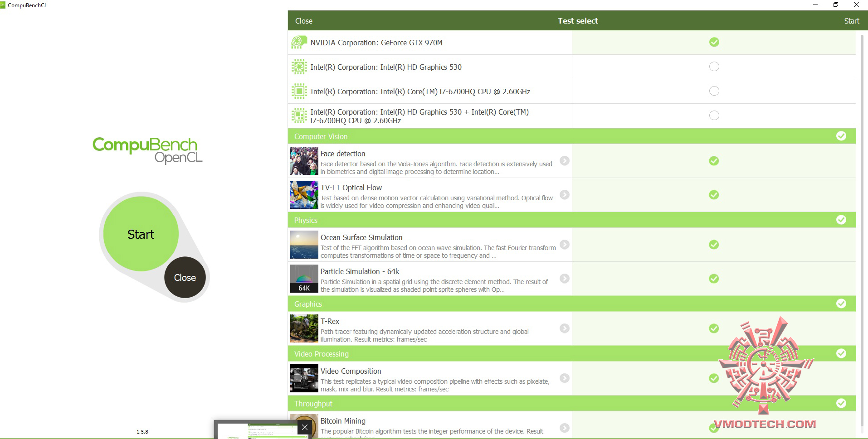Uncheck the T-Rex test
868x439 pixels.
click(x=714, y=328)
